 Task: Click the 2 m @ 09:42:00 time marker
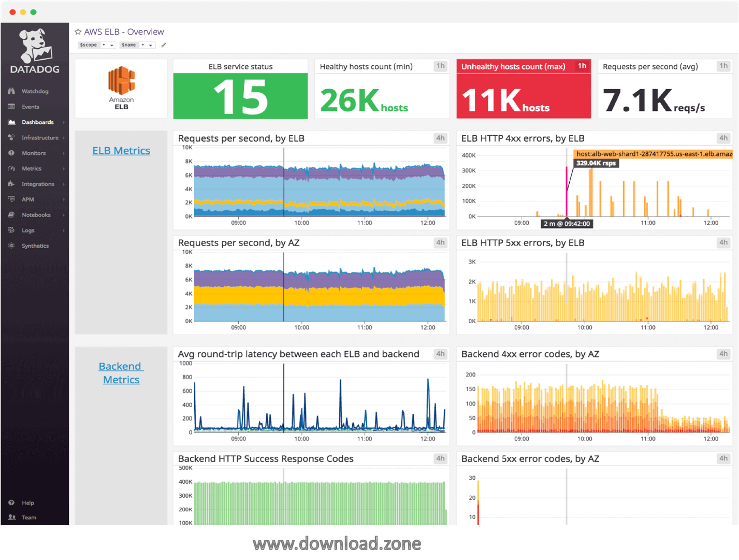click(x=567, y=224)
